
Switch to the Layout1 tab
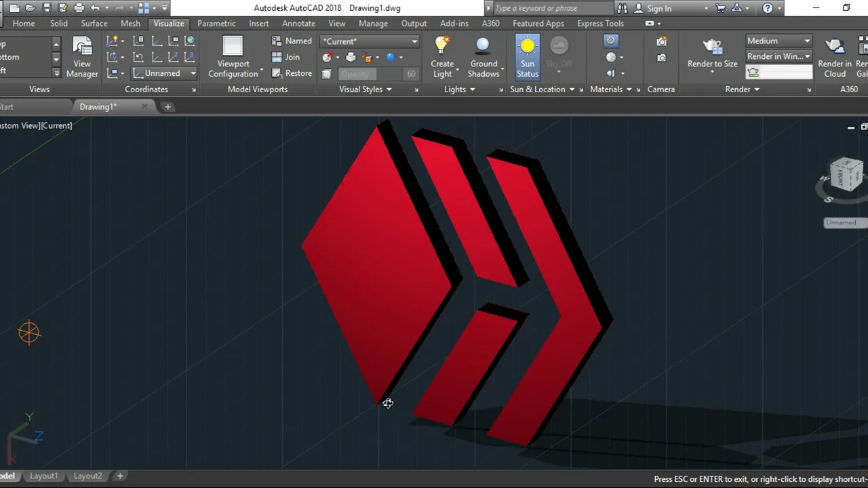44,476
